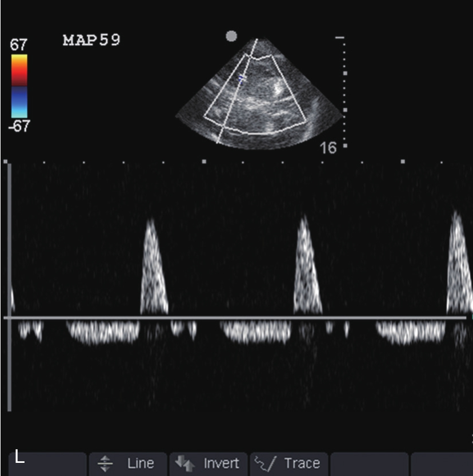473x476 pixels.
Task: Click the vertical velocity scale bar at left
Action: tap(9, 287)
